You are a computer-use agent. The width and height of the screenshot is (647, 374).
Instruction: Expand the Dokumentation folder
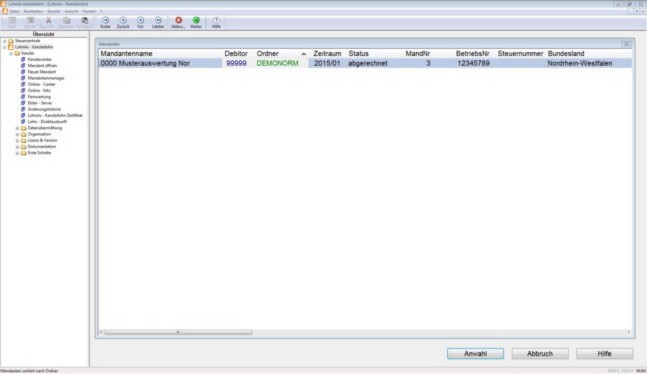tap(17, 147)
